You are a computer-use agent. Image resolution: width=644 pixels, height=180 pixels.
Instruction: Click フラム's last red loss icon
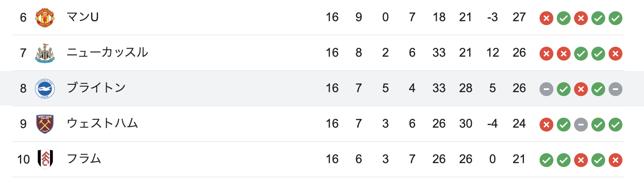[x=616, y=160]
